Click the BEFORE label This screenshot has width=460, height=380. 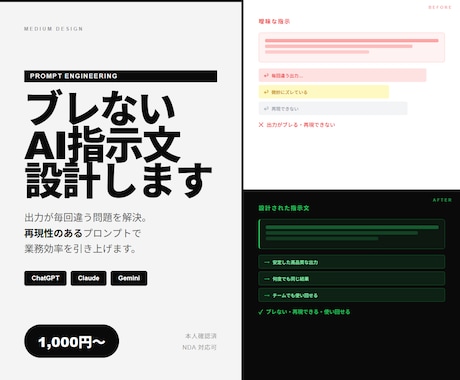(440, 7)
